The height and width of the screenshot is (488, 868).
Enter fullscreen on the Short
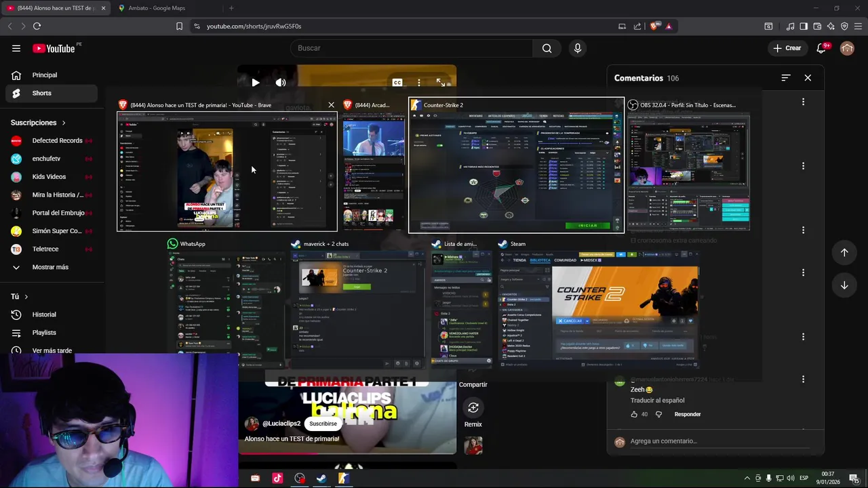coord(441,83)
